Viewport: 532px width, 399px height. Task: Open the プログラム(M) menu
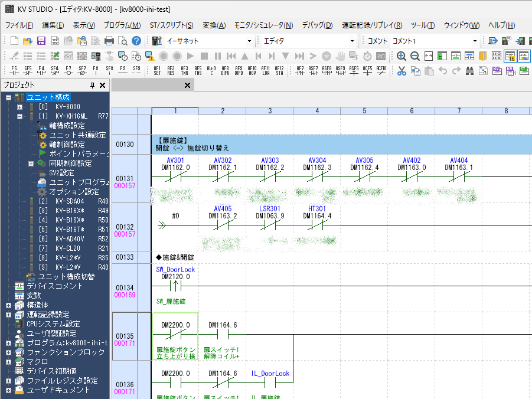click(122, 25)
